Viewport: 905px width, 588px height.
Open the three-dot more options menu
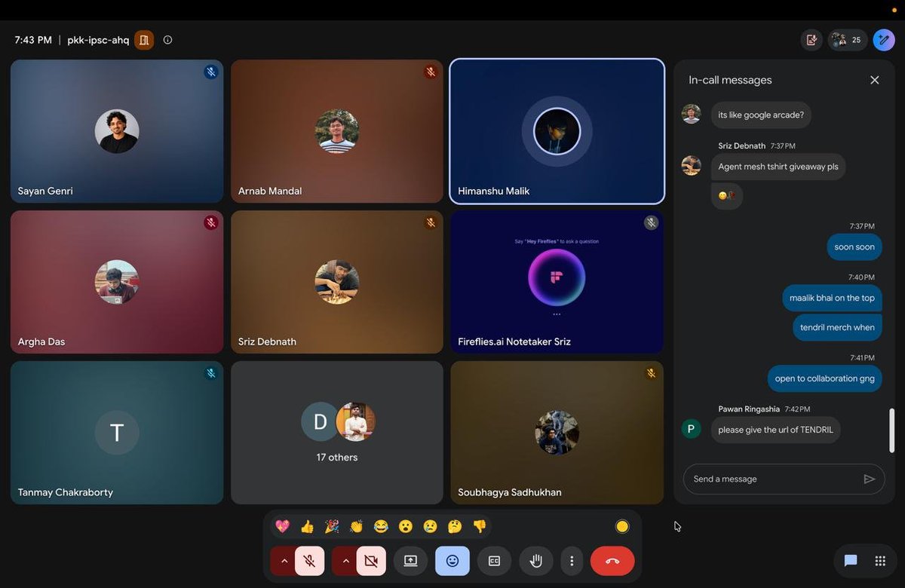point(572,561)
